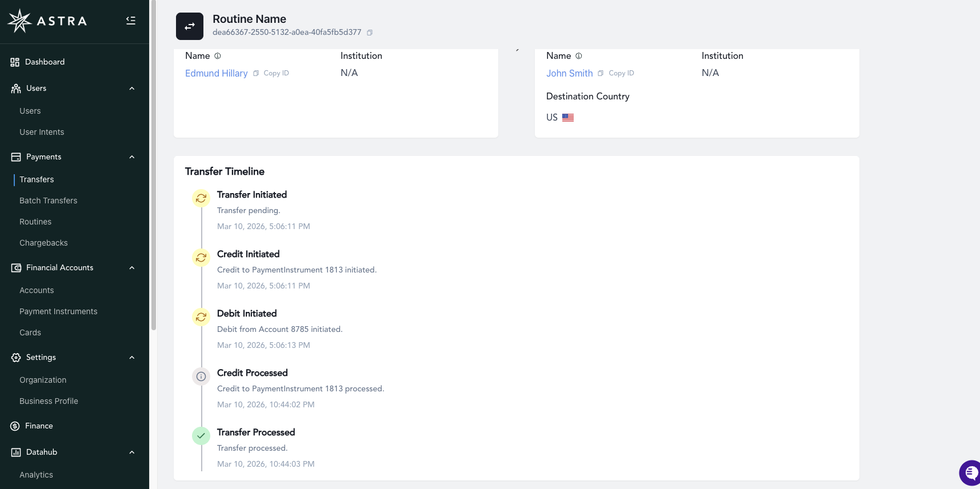Click Copy ID next to John Smith
Image resolution: width=980 pixels, height=489 pixels.
[x=621, y=73]
